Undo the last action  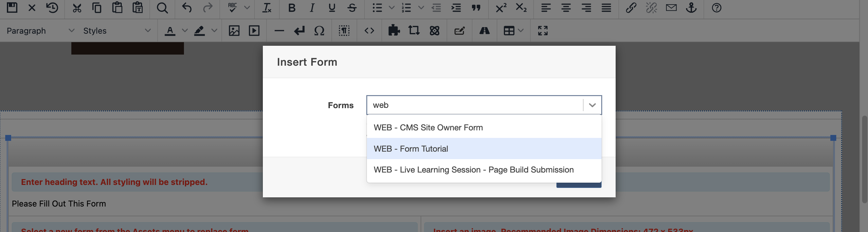(187, 8)
